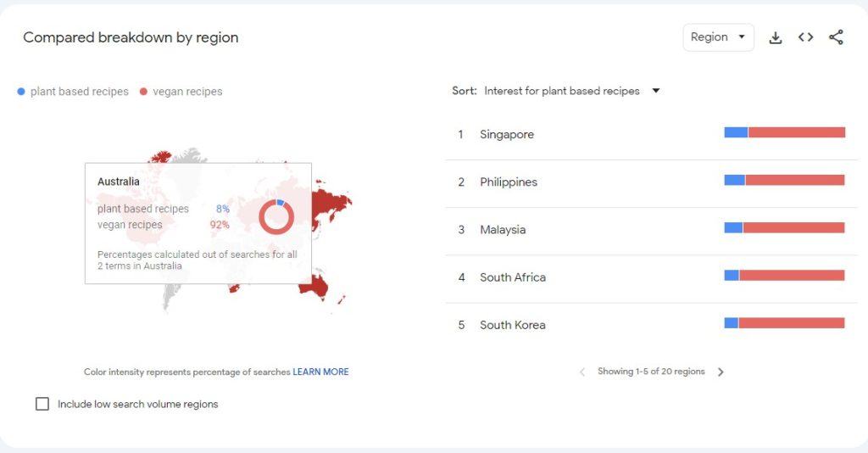The width and height of the screenshot is (868, 453).
Task: Click the red vegan recipes legend dot
Action: (x=143, y=92)
